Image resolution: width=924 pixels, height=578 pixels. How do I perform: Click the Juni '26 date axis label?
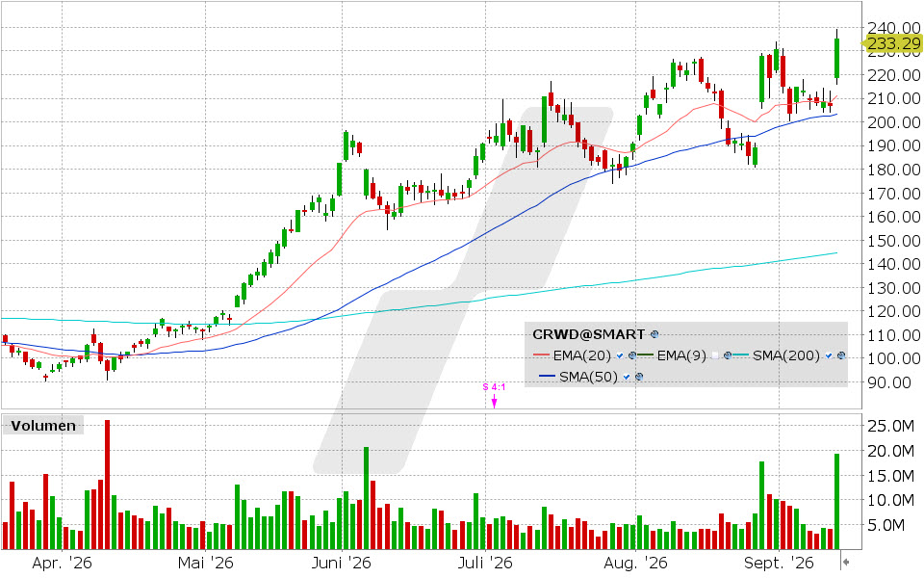[341, 563]
